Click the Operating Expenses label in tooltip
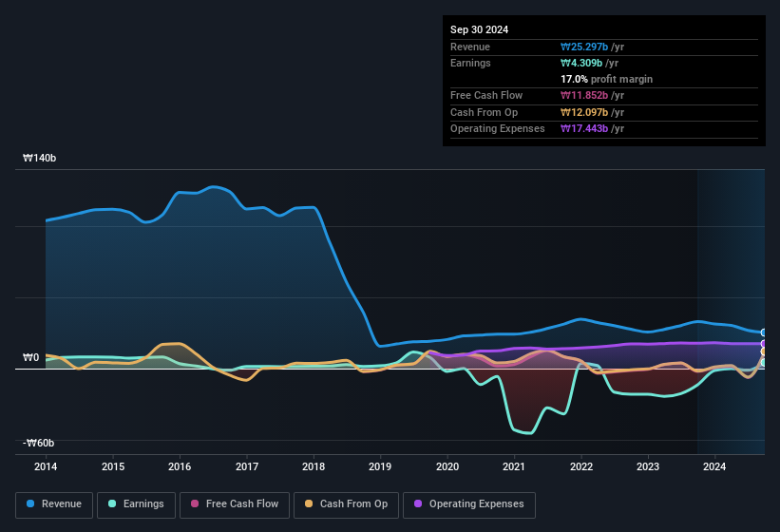The image size is (780, 532). click(x=498, y=128)
